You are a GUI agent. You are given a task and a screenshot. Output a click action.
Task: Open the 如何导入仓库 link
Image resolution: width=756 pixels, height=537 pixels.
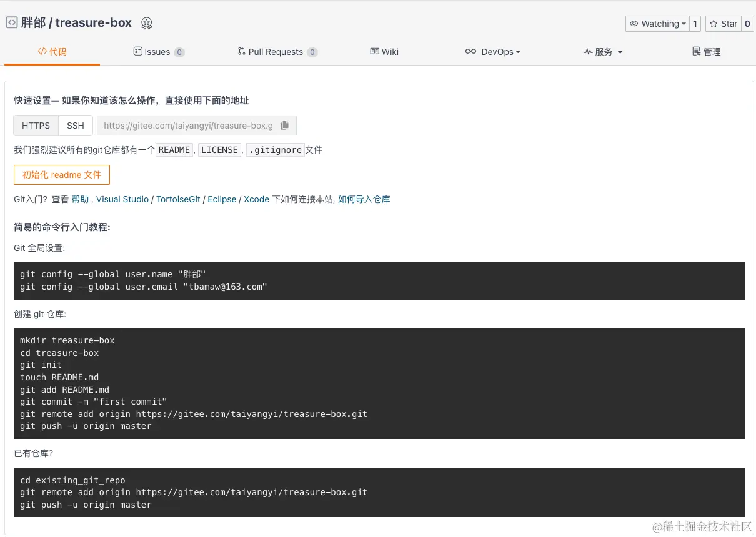pyautogui.click(x=364, y=199)
